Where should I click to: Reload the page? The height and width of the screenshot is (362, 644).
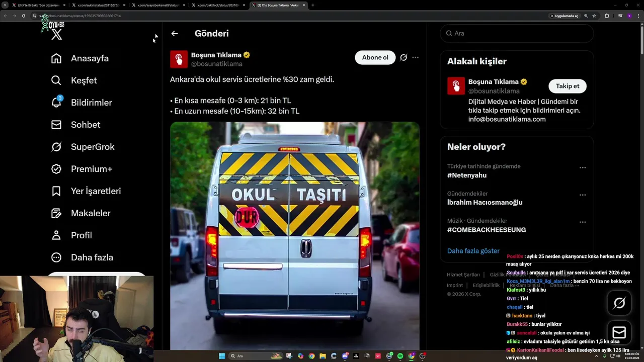click(x=23, y=16)
